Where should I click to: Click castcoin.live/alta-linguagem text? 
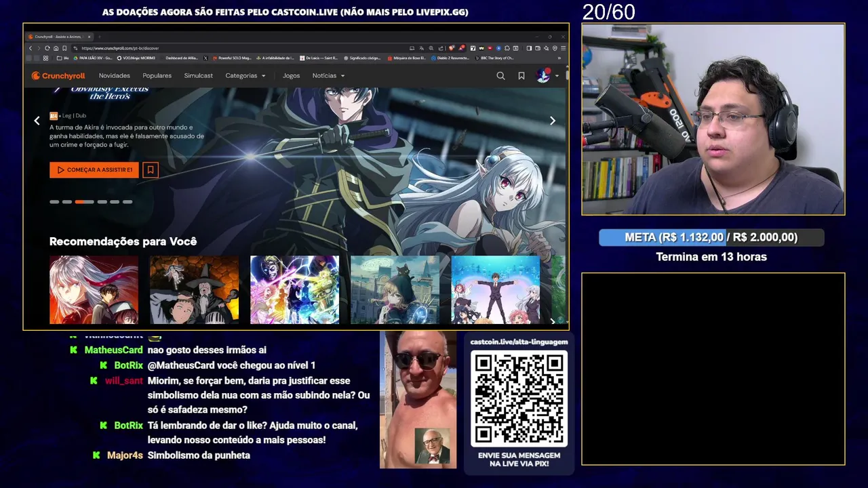tap(519, 342)
